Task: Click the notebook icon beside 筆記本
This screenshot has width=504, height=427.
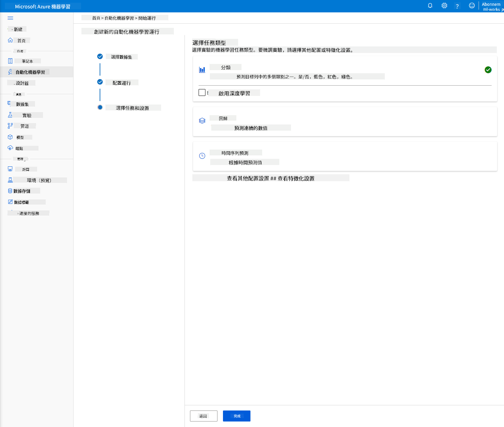Action: coord(10,61)
